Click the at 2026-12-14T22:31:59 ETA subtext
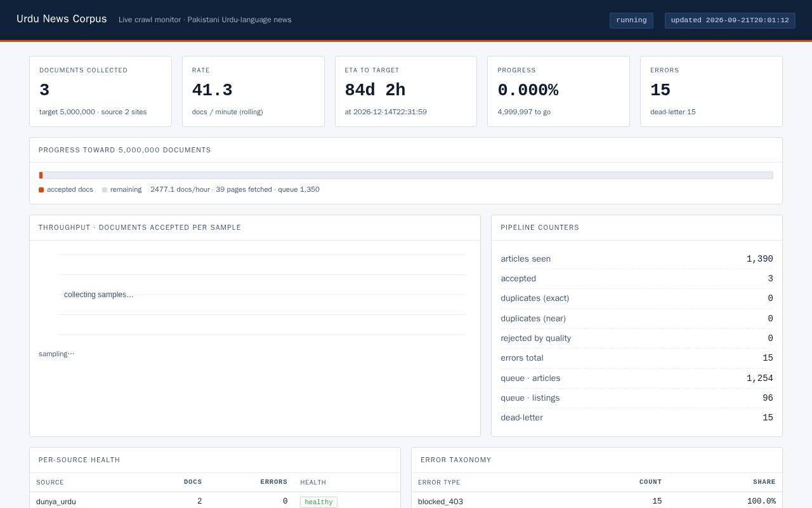Screen dimensions: 812x508 point(386,112)
